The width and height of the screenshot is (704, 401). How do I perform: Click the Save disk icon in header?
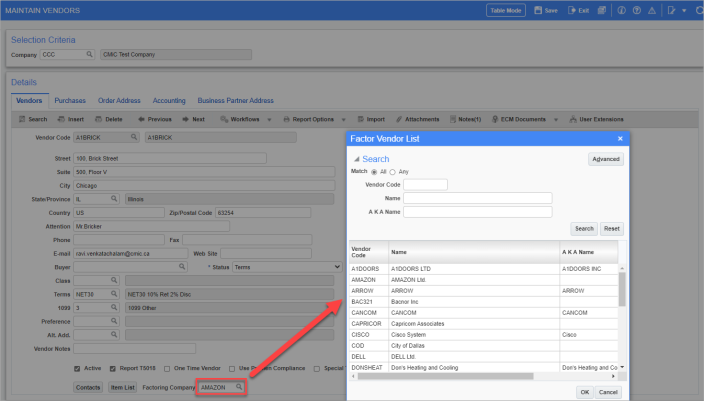click(x=538, y=10)
